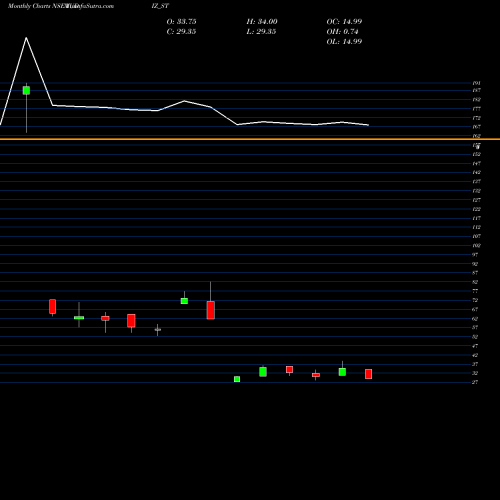Click the '42' price axis label

pos(475,355)
